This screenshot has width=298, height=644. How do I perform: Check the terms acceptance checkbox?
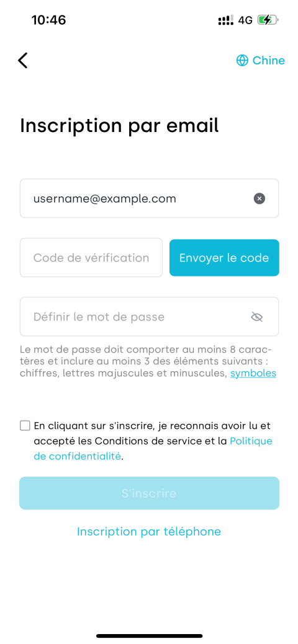[x=25, y=425]
